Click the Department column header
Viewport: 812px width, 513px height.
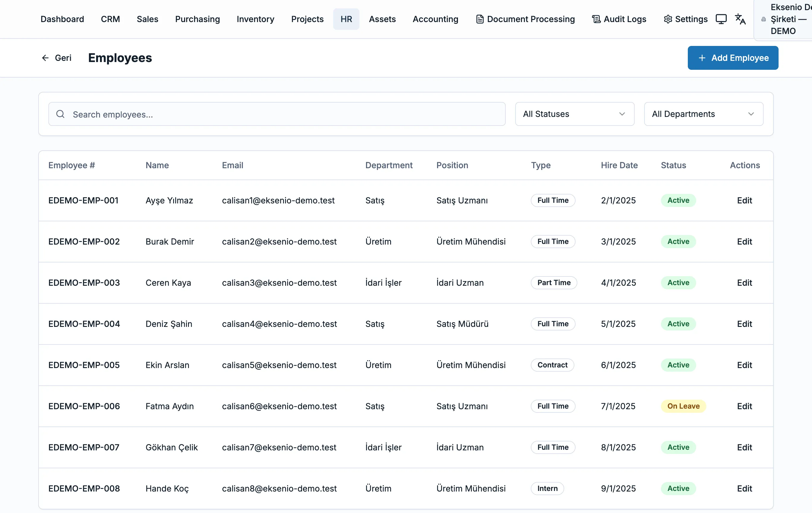(x=389, y=165)
